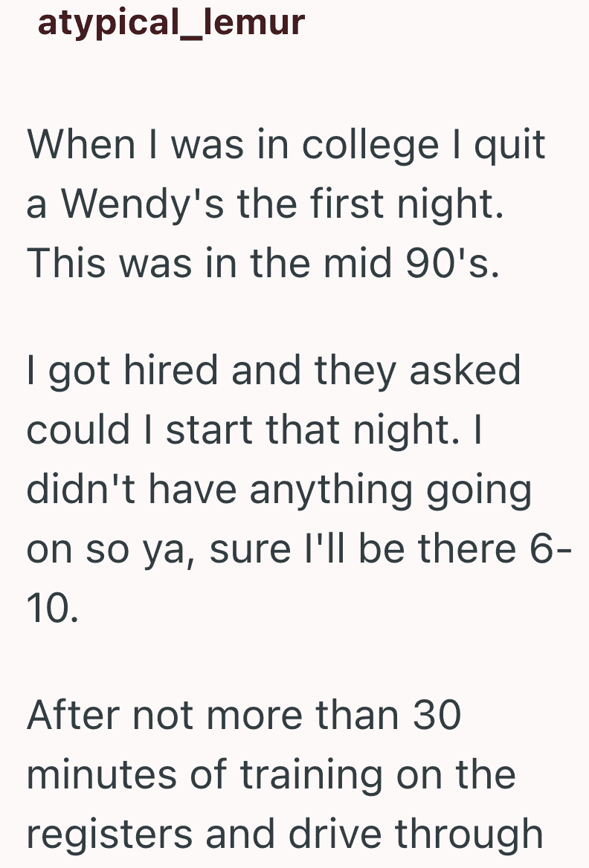Screen dimensions: 589x868
Task: Click the word "After" starting the third paragraph
Action: (x=73, y=715)
